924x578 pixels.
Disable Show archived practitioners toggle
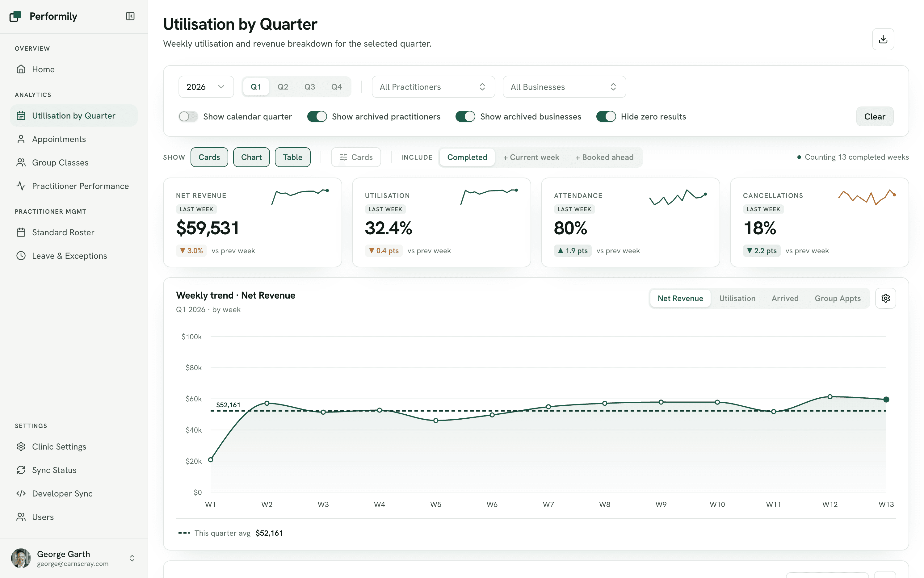click(317, 117)
